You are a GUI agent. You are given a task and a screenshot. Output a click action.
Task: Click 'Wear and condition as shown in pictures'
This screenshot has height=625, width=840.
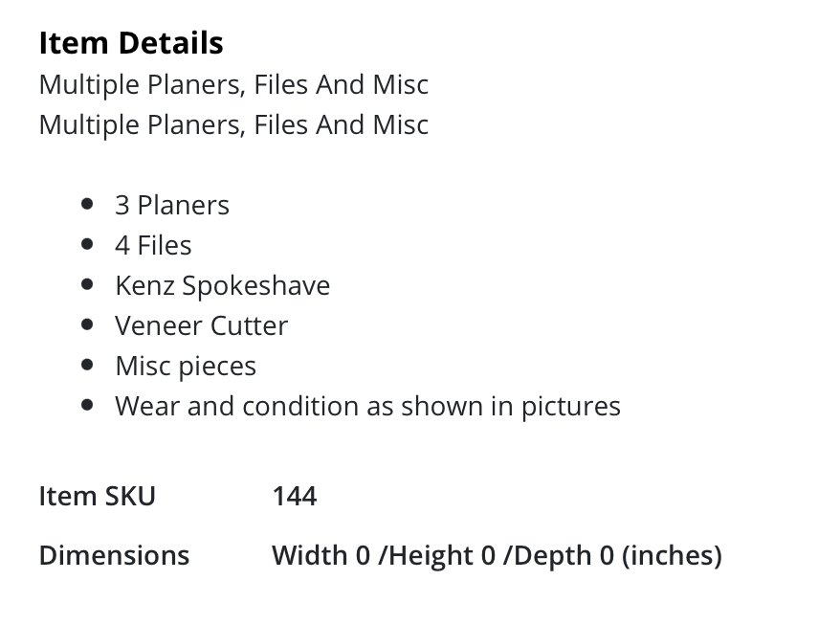(367, 406)
